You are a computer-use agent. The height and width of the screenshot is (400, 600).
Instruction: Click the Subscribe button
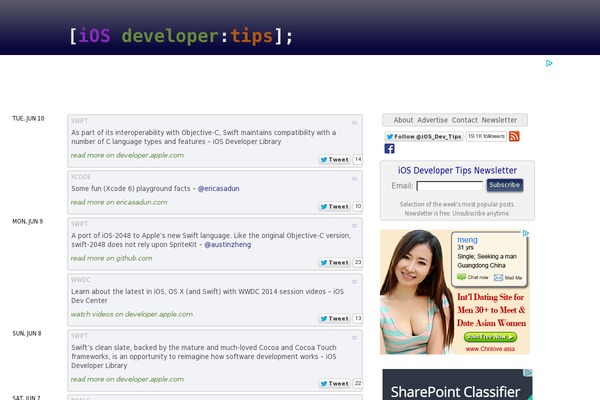click(505, 185)
